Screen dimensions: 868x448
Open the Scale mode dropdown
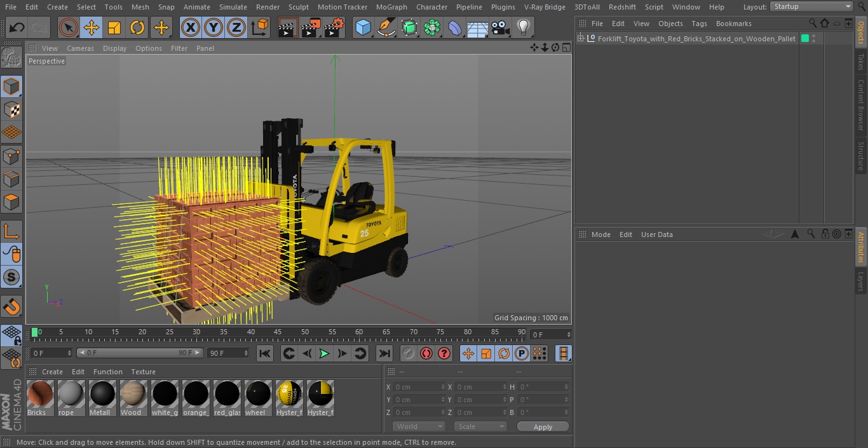(480, 426)
